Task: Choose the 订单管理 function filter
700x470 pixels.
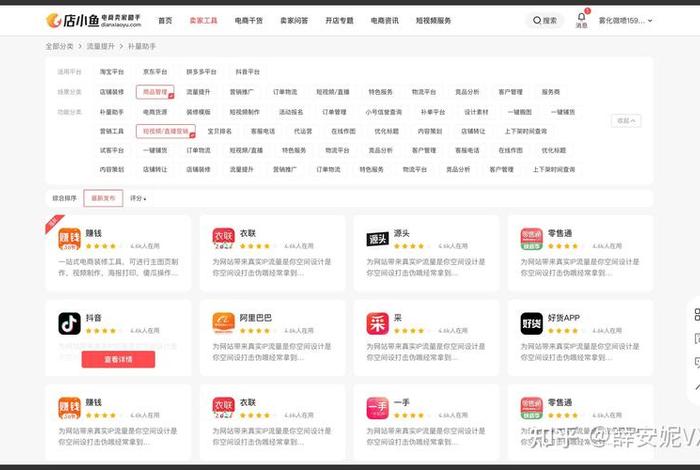Action: click(x=334, y=112)
